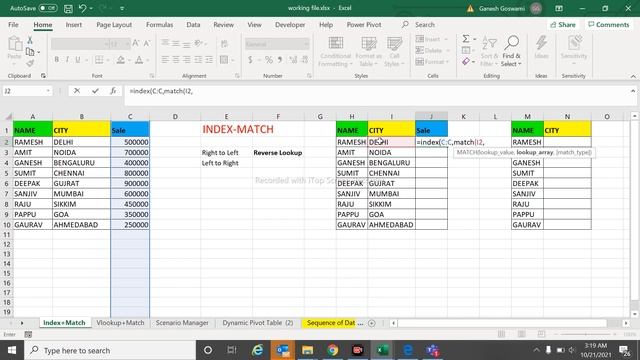Apply the Fill Color bucket
The image size is (640, 360).
tap(120, 60)
